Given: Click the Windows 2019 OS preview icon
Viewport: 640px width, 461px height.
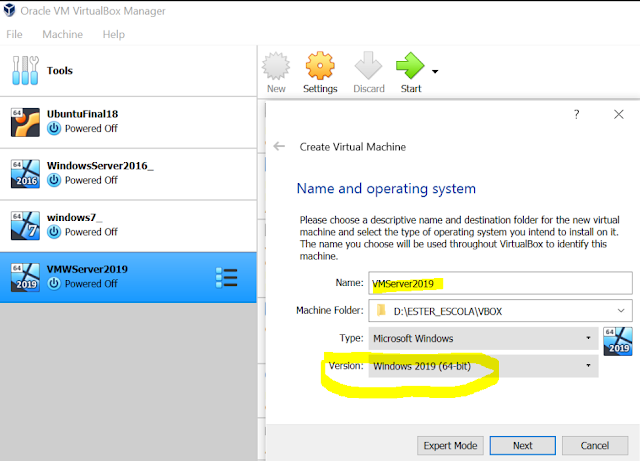Looking at the screenshot, I should [x=618, y=341].
